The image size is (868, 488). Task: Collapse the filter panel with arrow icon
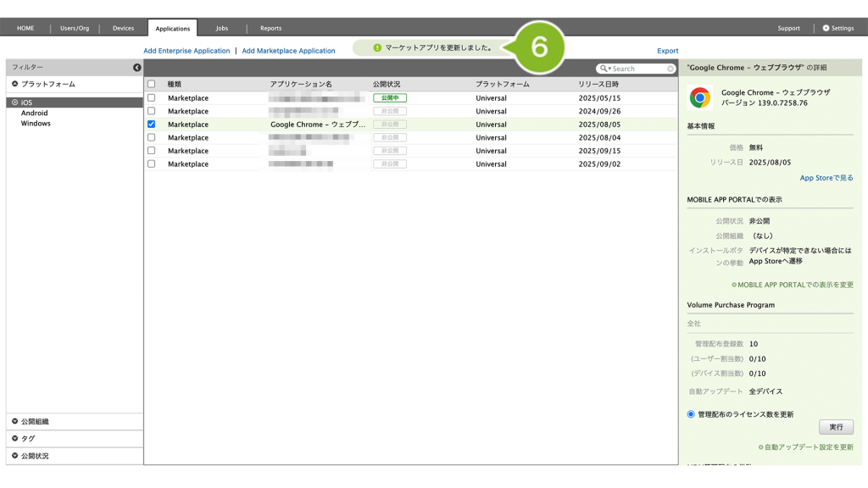137,68
